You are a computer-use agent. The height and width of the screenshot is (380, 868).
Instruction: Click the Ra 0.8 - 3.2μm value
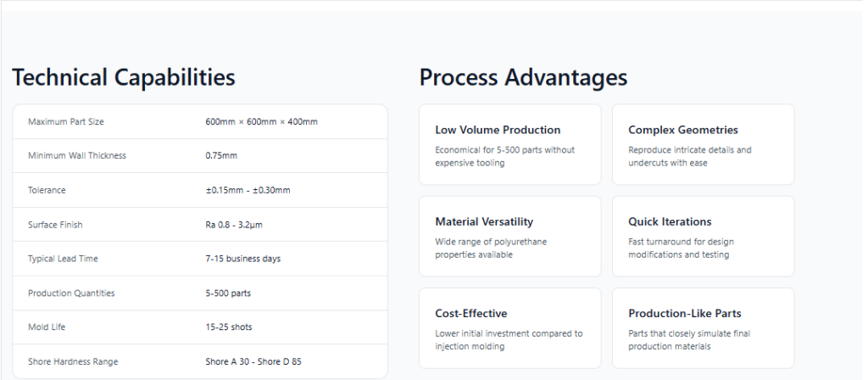[240, 225]
